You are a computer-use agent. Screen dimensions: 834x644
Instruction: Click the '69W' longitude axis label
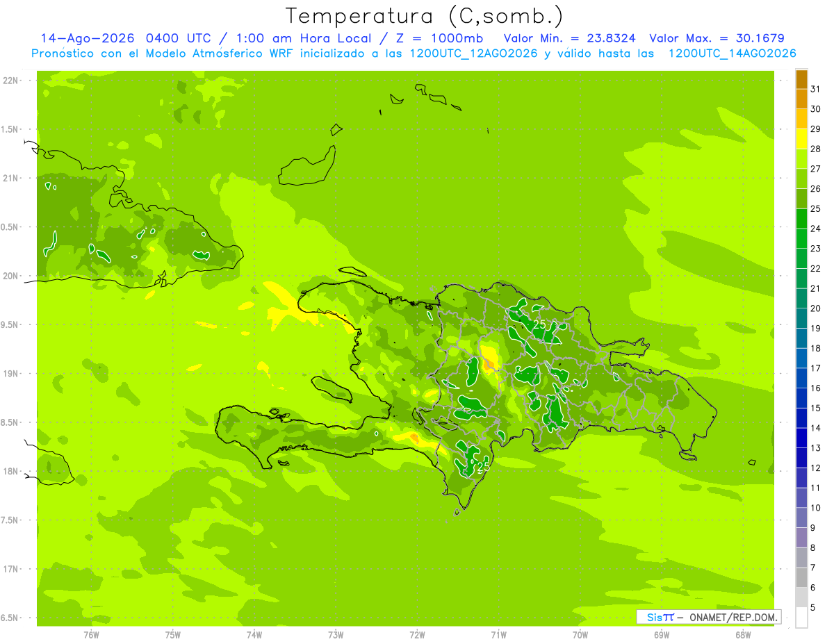pyautogui.click(x=662, y=635)
